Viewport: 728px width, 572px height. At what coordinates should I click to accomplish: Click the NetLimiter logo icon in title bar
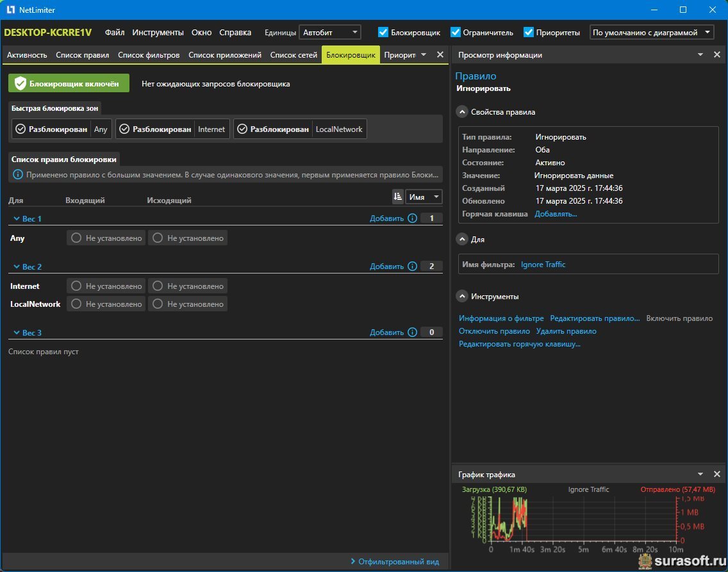pos(11,10)
